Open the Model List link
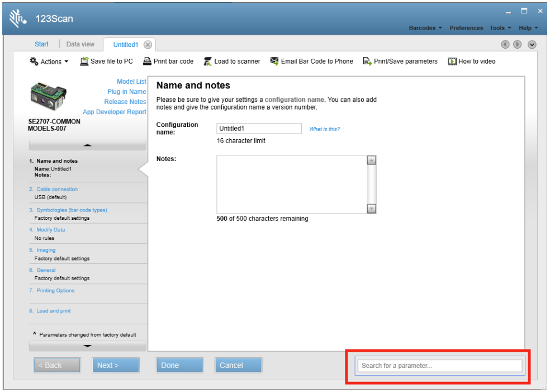The image size is (550, 392). tap(131, 82)
